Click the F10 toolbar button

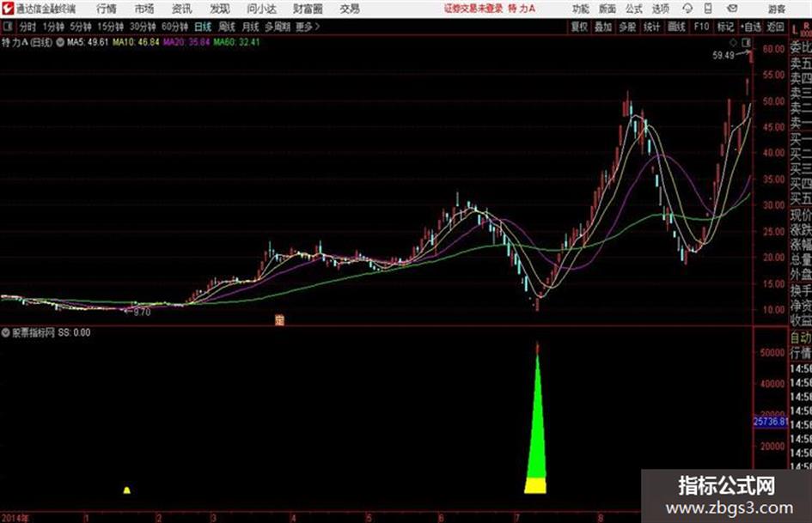tap(701, 27)
